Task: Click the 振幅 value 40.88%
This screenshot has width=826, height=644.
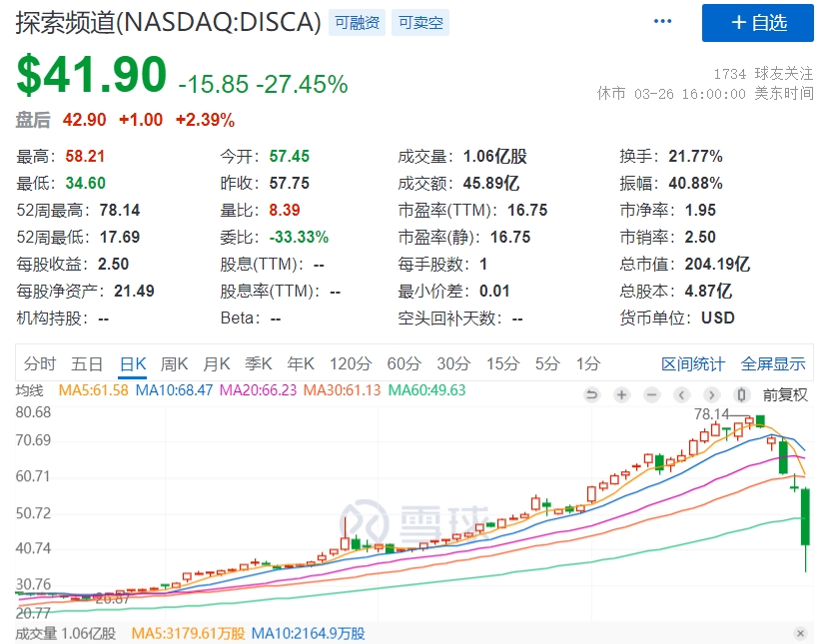Action: tap(695, 184)
